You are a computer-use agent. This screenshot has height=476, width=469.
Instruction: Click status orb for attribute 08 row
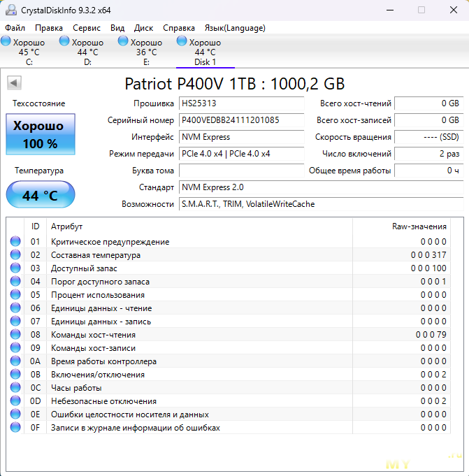pyautogui.click(x=15, y=335)
